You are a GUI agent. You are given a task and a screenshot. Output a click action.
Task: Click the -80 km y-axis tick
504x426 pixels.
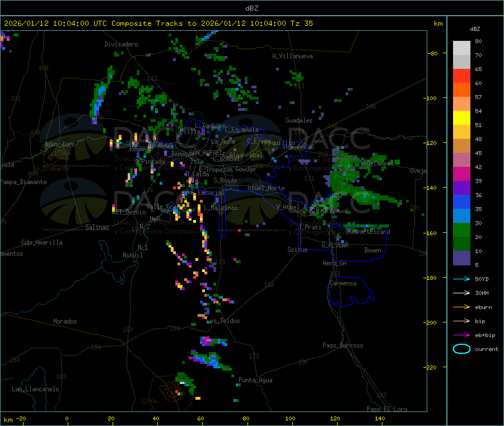pos(433,53)
